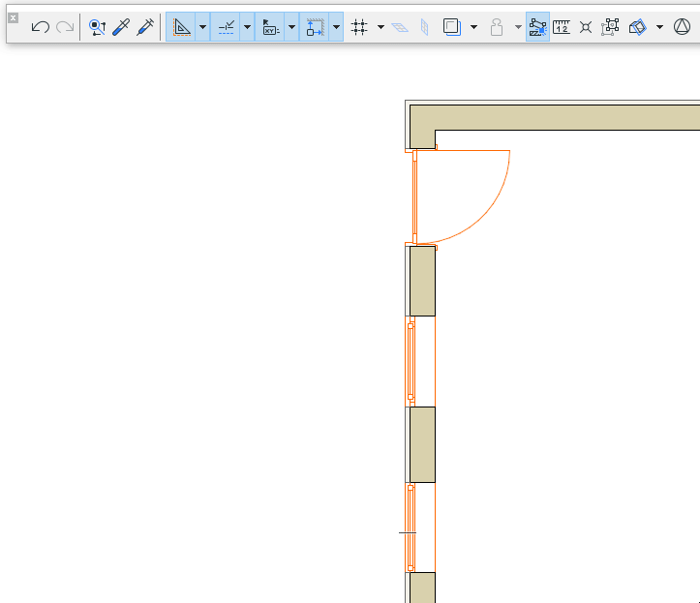
Task: Open the Guide Lines dropdown arrow
Action: pos(202,27)
